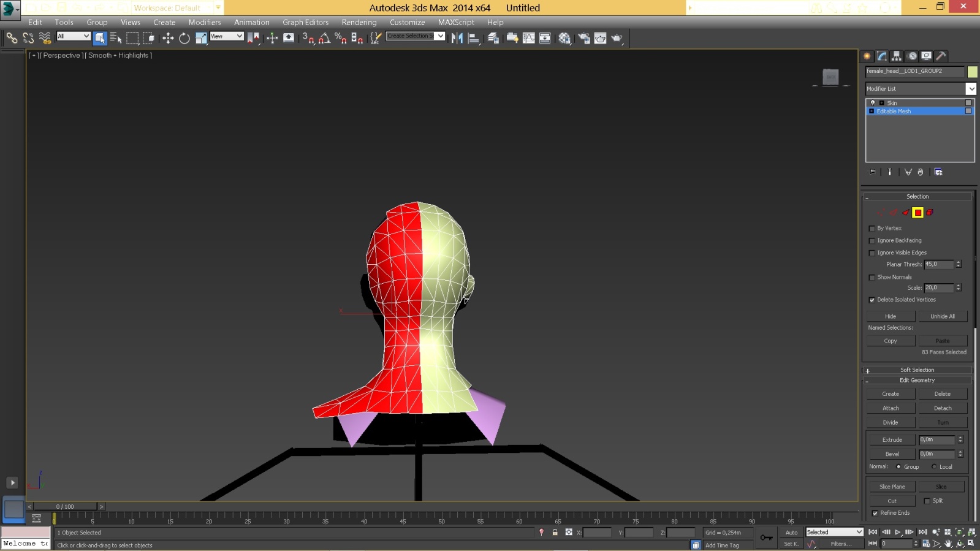
Task: Open the Customize menu
Action: tap(407, 22)
